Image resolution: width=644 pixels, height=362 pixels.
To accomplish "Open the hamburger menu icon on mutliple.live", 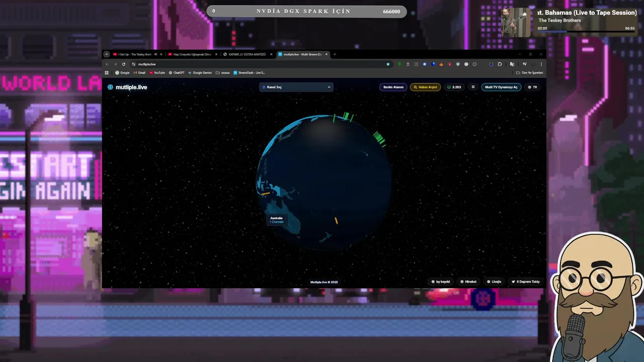I will pos(473,87).
